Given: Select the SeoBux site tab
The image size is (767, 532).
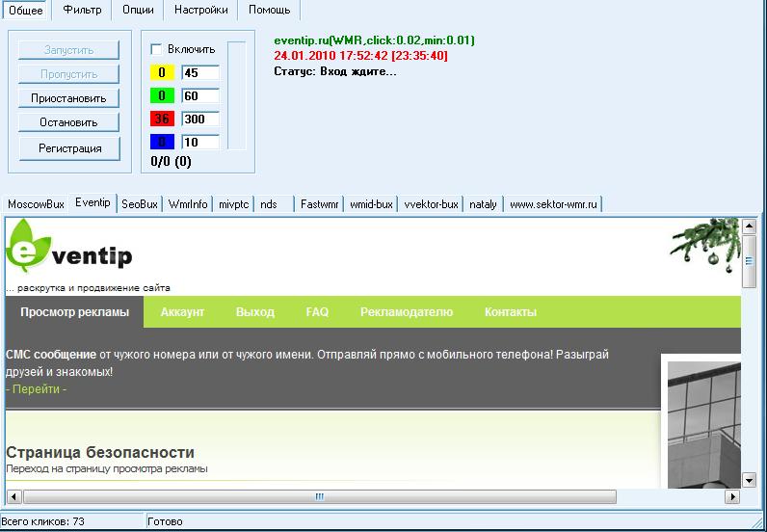Looking at the screenshot, I should [140, 204].
